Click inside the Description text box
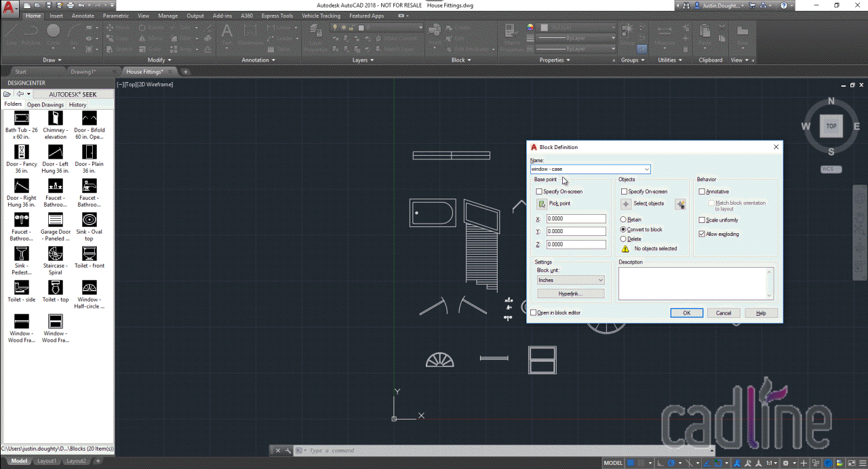Screen dimensions: 868x469 pyautogui.click(x=692, y=283)
